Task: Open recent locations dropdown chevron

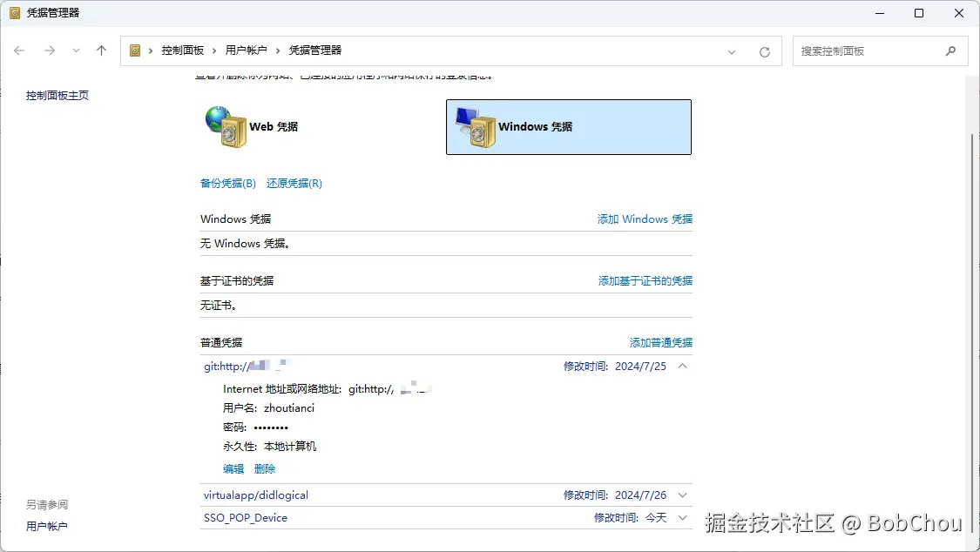Action: [x=76, y=50]
